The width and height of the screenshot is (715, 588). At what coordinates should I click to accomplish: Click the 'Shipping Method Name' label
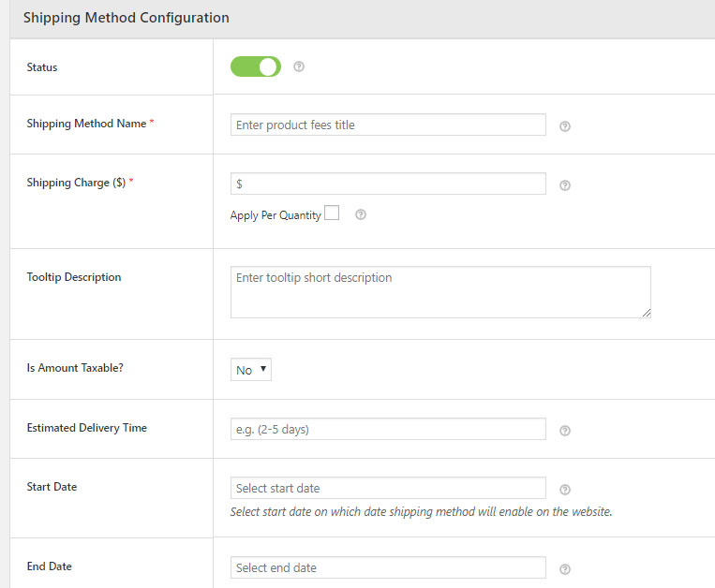pos(86,124)
